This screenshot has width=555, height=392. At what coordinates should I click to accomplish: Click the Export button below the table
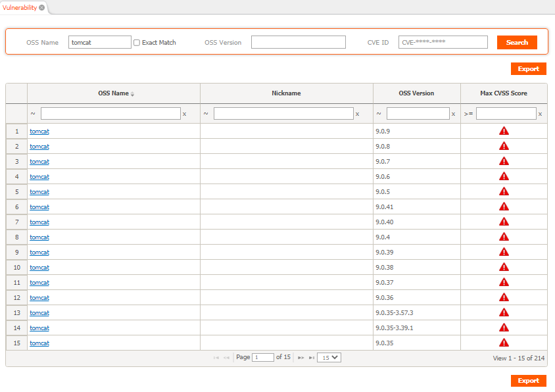pos(529,380)
